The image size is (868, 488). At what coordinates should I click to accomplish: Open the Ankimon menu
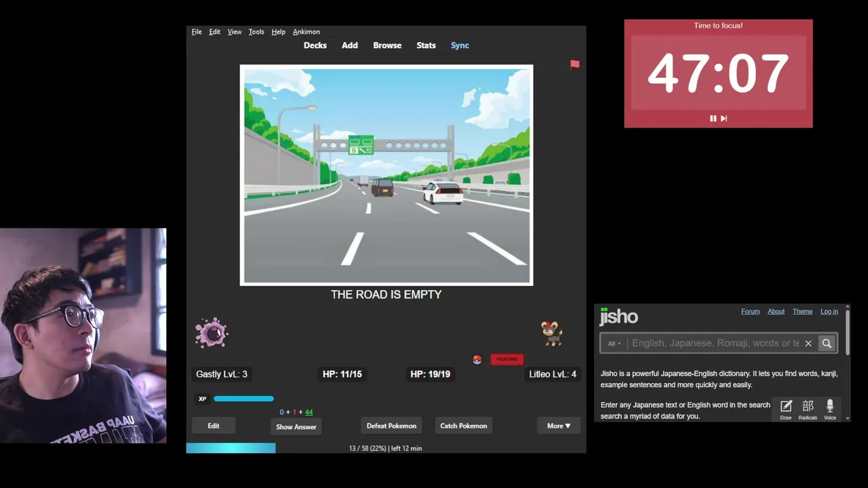(x=307, y=32)
